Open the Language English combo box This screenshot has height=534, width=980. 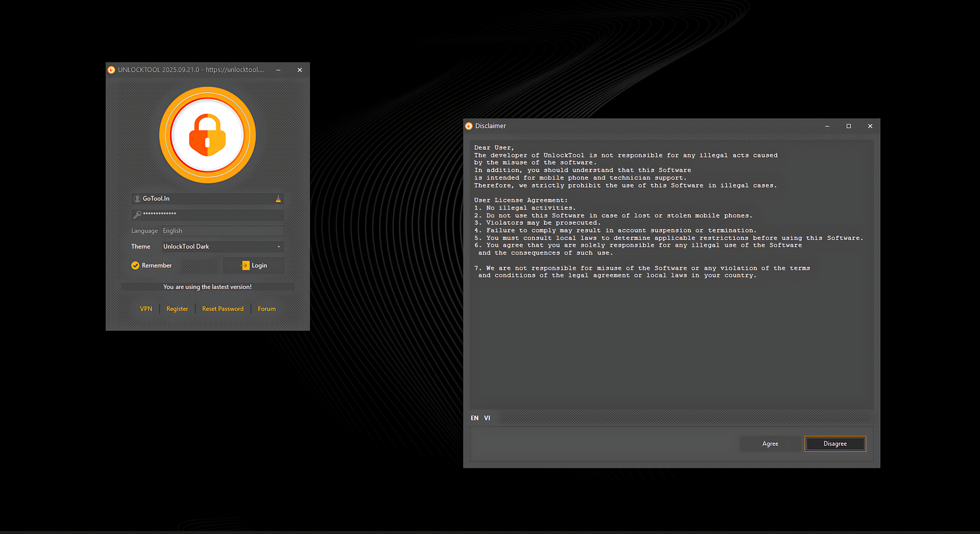(222, 231)
